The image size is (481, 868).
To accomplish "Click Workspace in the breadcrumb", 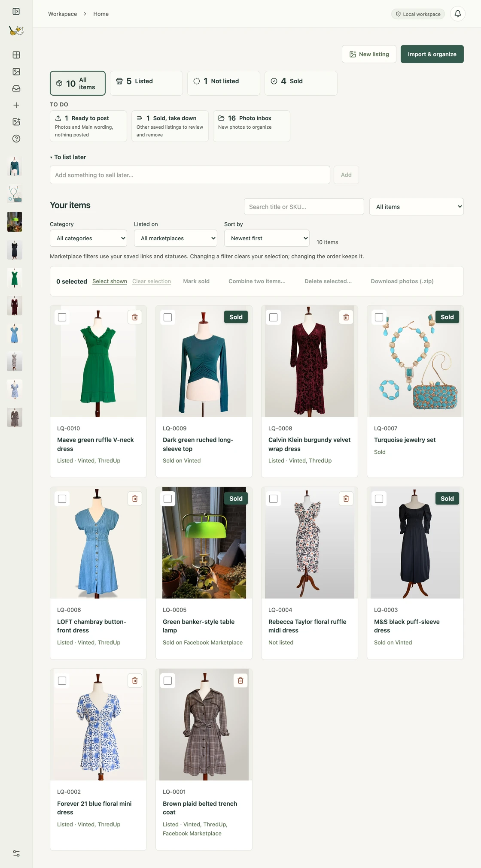I will (x=63, y=14).
